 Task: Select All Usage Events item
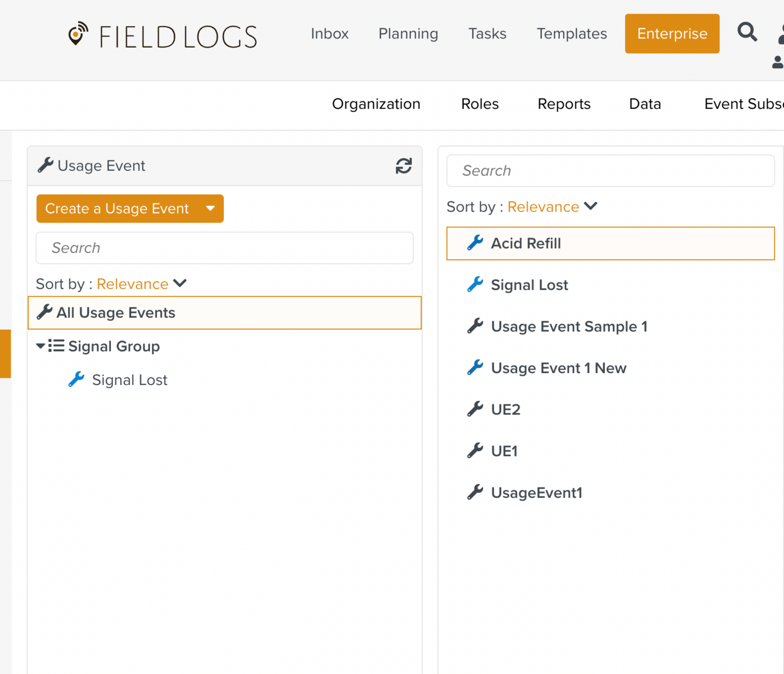tap(116, 313)
